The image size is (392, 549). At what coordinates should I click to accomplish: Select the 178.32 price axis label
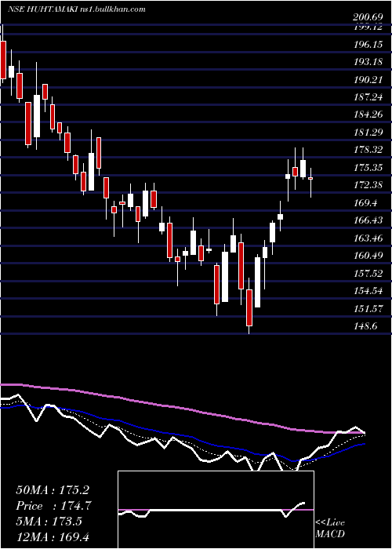click(369, 151)
